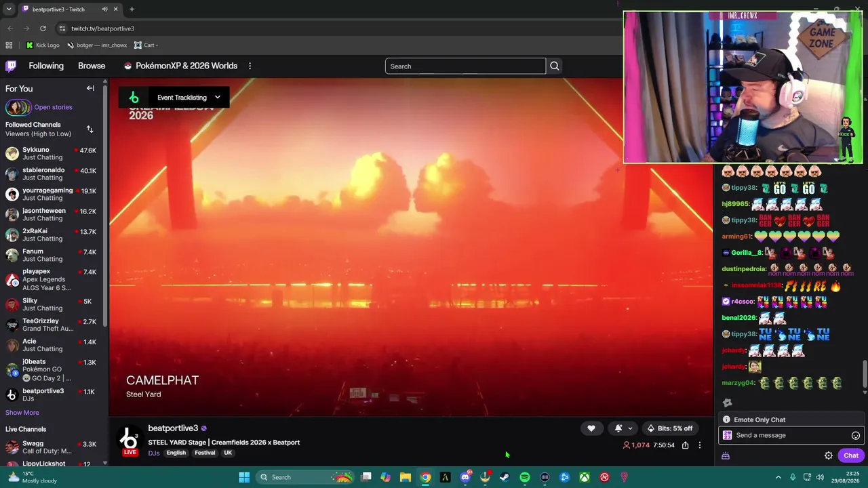868x488 pixels.
Task: Click the beatportlive3 channel name heading
Action: click(173, 428)
